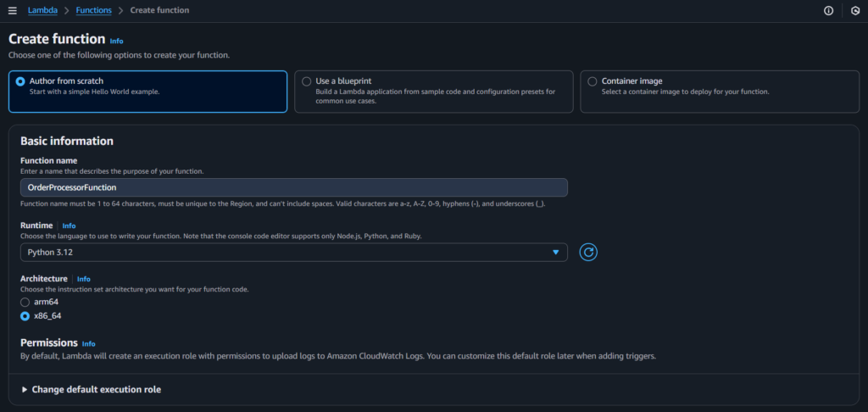
Task: Select the Container image option
Action: click(x=593, y=81)
